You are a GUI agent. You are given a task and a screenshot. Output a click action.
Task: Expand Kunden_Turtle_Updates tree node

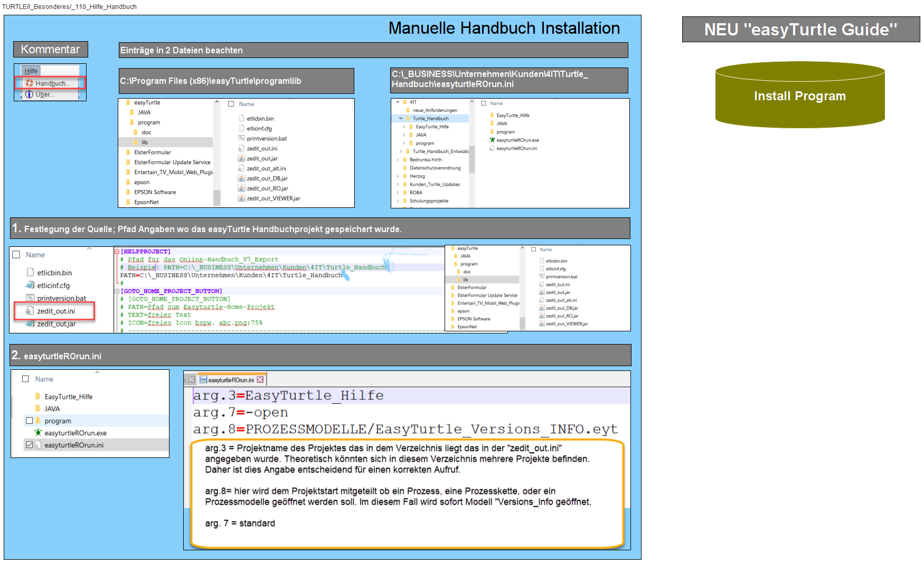pos(398,185)
